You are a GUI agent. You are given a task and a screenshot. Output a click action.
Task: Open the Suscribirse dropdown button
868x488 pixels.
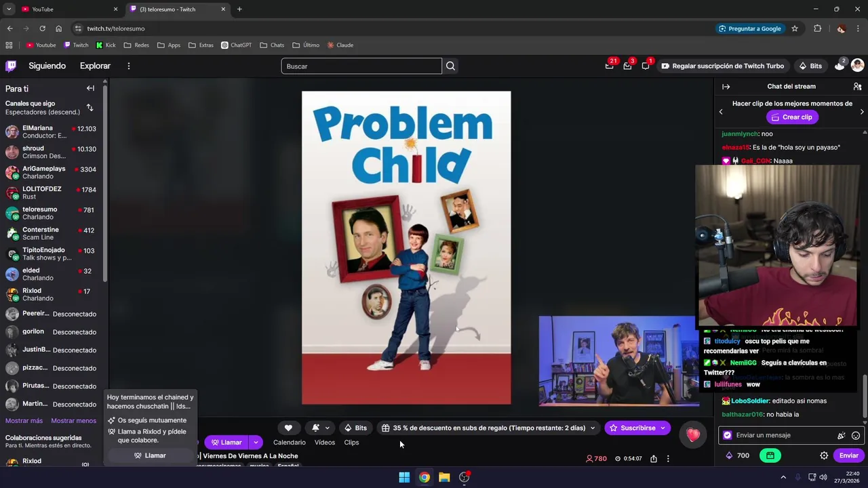pos(663,428)
